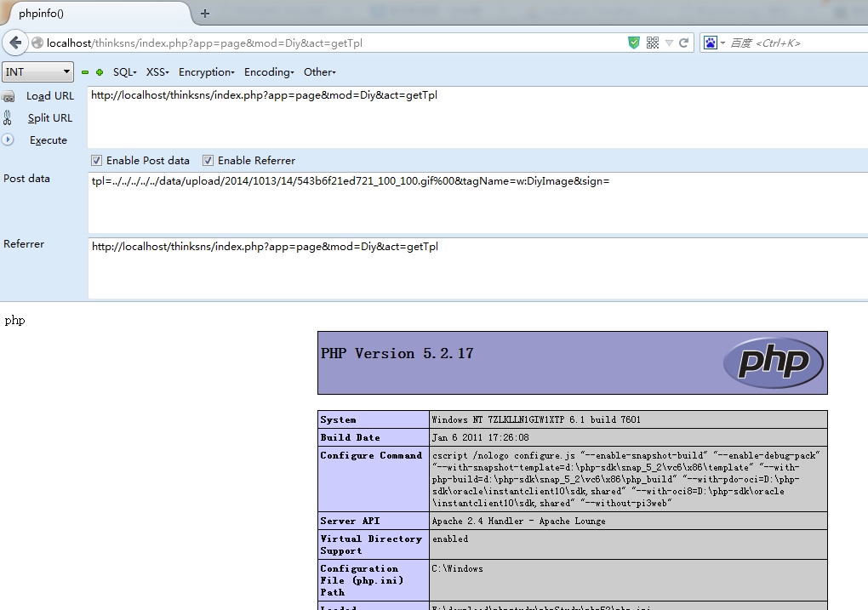Click the C:\Windows value cell

click(628, 580)
